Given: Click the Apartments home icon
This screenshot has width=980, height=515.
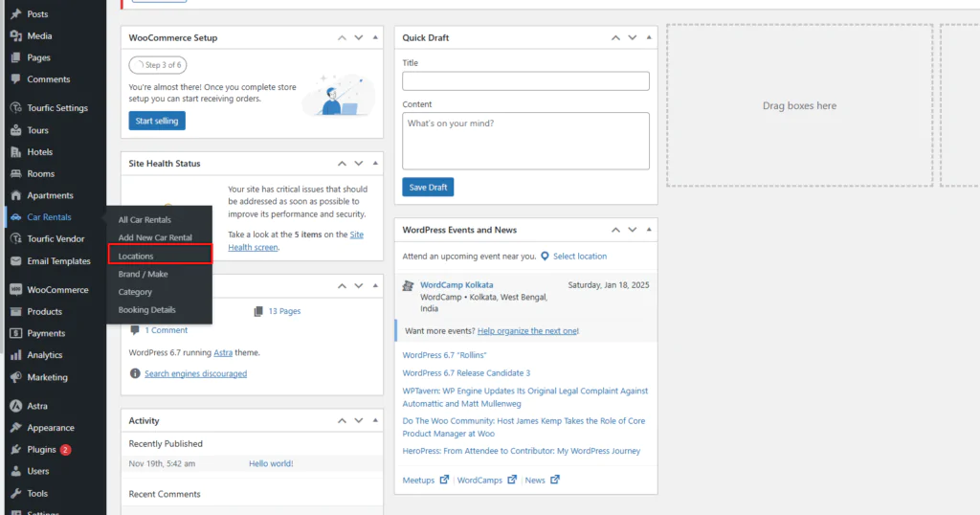Looking at the screenshot, I should click(16, 195).
